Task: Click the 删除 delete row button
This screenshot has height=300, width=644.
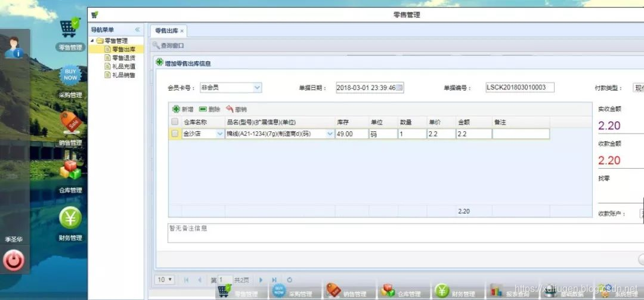Action: coord(209,109)
